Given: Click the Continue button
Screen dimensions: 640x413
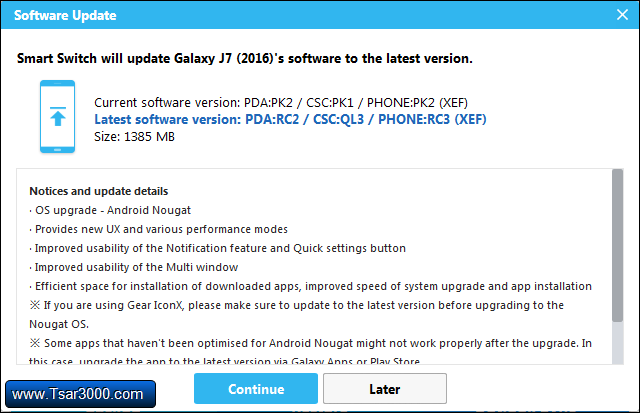Looking at the screenshot, I should tap(256, 389).
